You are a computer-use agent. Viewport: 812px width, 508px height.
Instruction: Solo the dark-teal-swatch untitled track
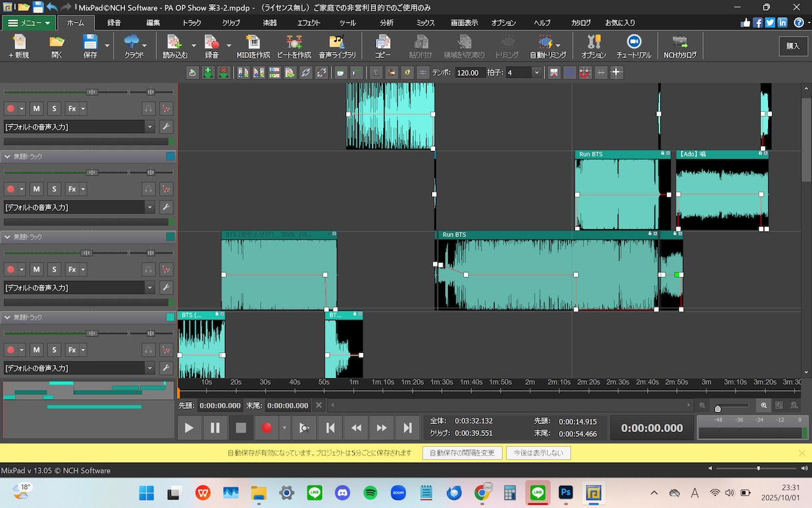coord(55,270)
